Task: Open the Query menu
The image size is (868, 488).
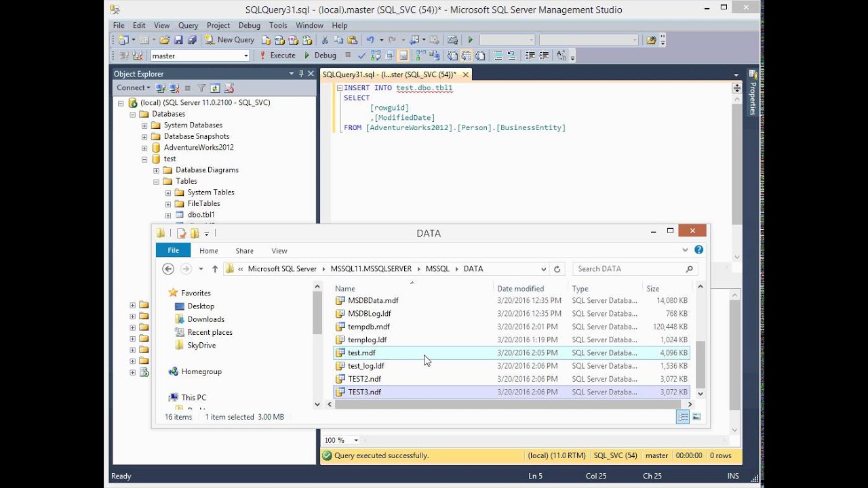Action: click(188, 25)
